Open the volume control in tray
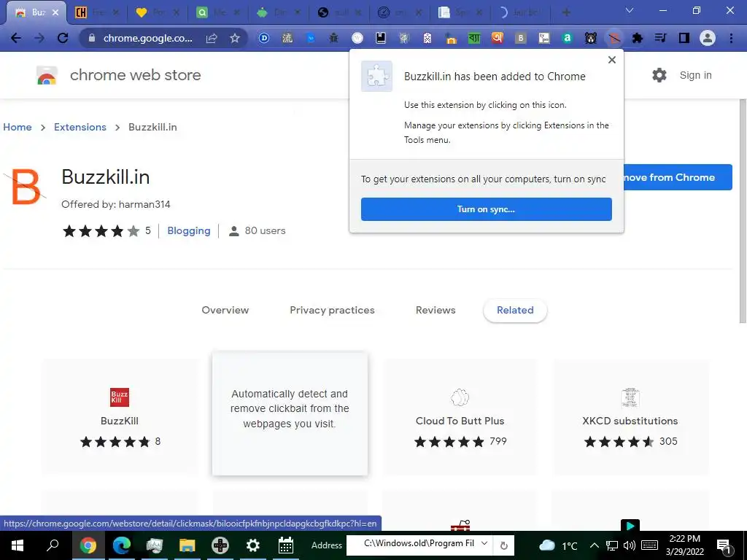Viewport: 747px width, 560px height. coord(630,545)
